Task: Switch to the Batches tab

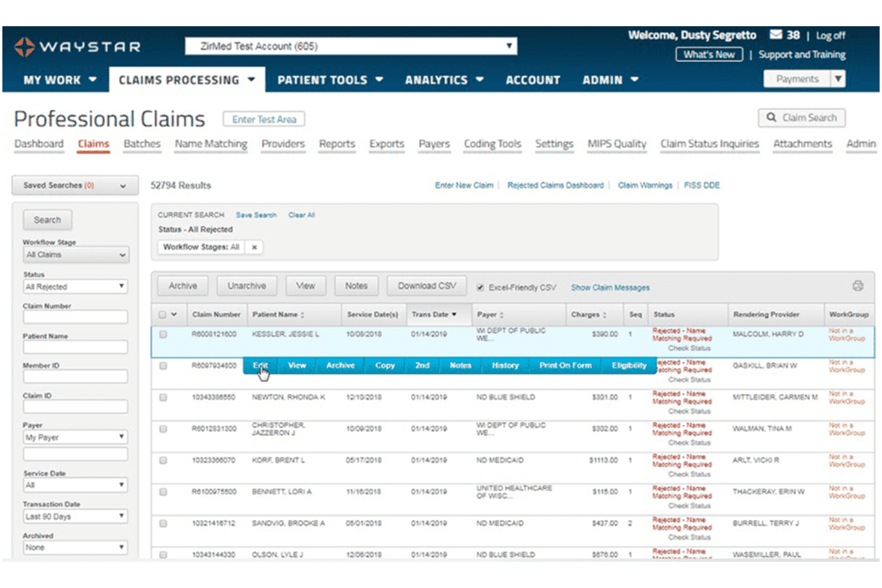Action: click(142, 144)
